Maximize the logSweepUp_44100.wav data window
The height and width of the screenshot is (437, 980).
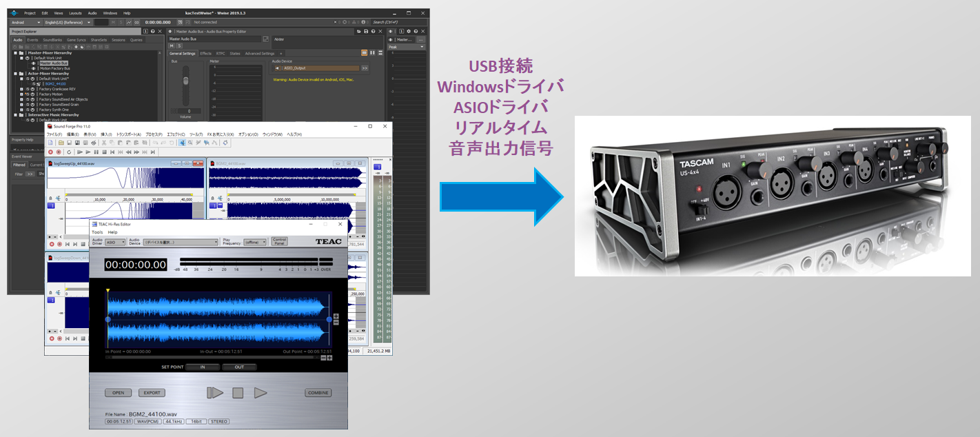(187, 163)
